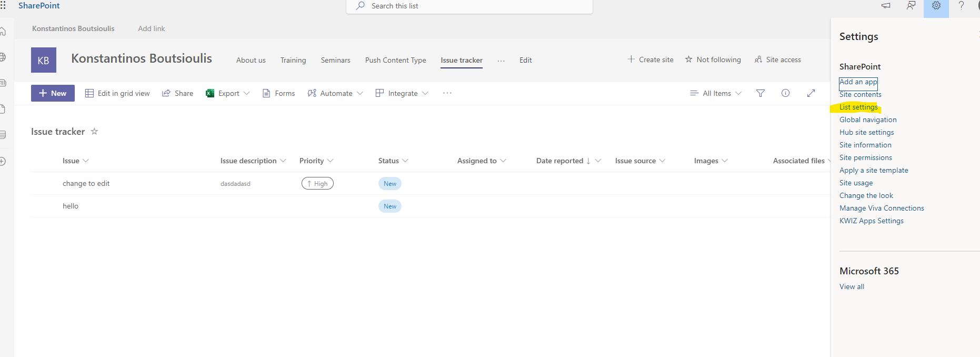Click the help question mark icon
Image resolution: width=980 pixels, height=357 pixels.
point(961,6)
